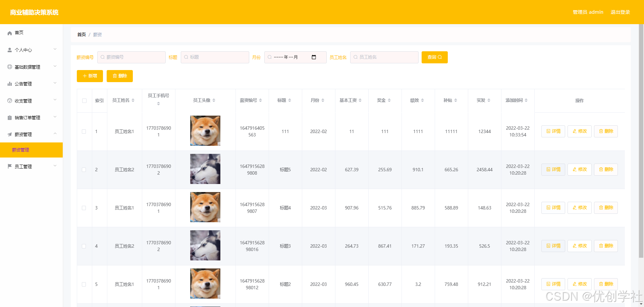The image size is (644, 307).
Task: Open the 首页 sidebar menu item
Action: click(x=32, y=33)
